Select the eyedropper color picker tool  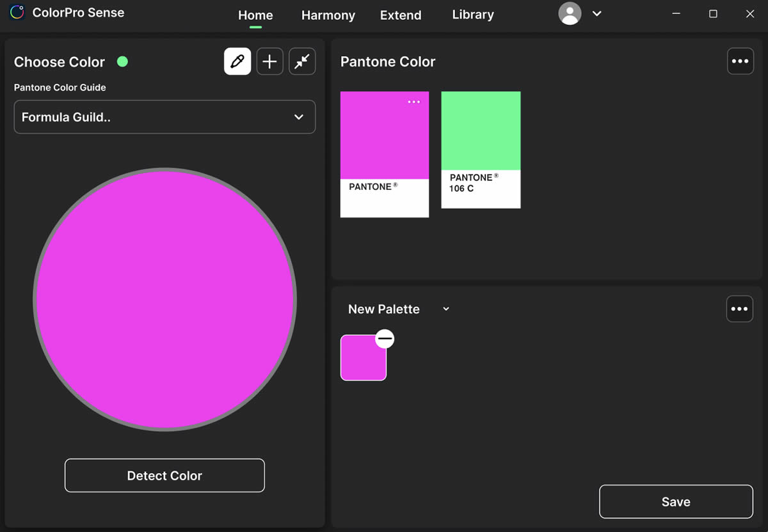click(237, 61)
